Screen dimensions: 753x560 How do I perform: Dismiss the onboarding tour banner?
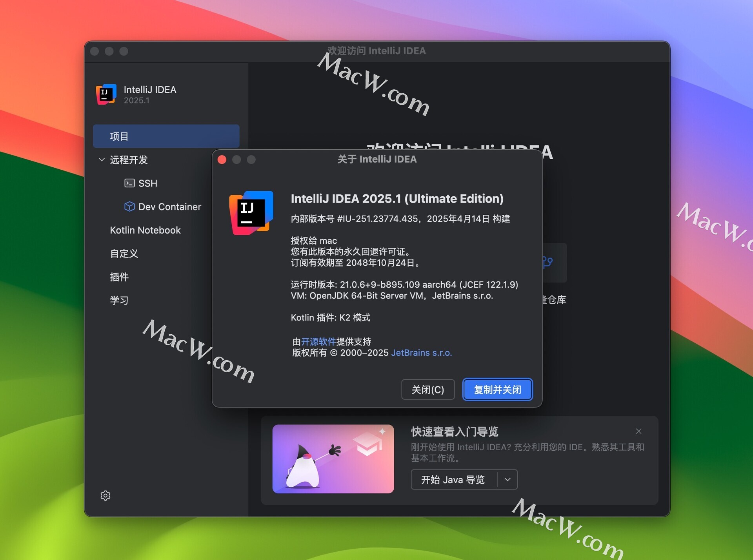(638, 431)
